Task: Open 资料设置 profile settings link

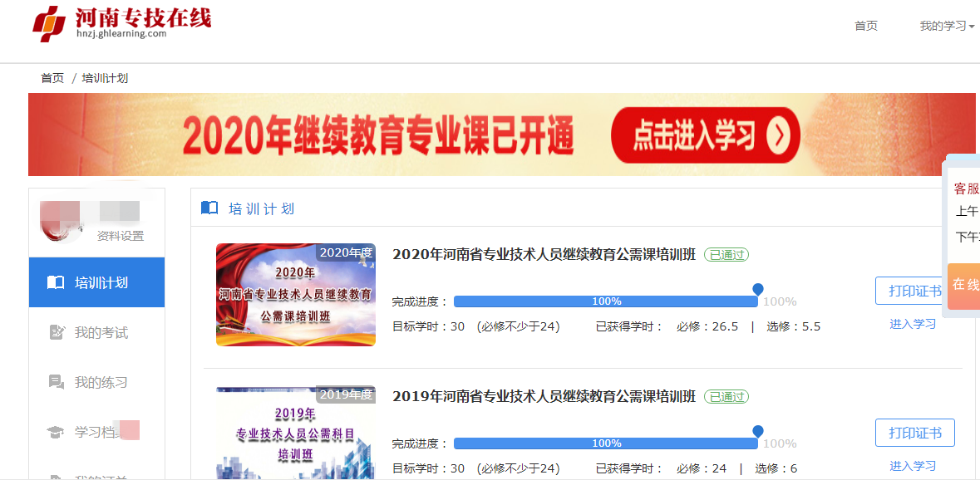Action: click(120, 236)
